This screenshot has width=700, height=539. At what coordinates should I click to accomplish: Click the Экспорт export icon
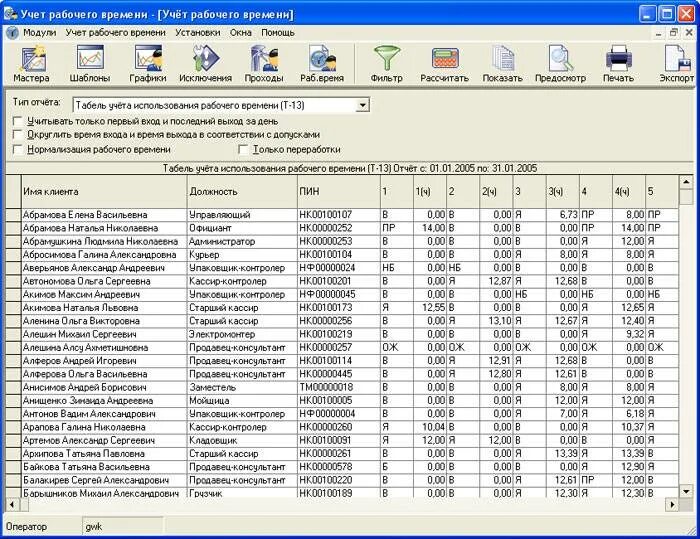(x=677, y=64)
